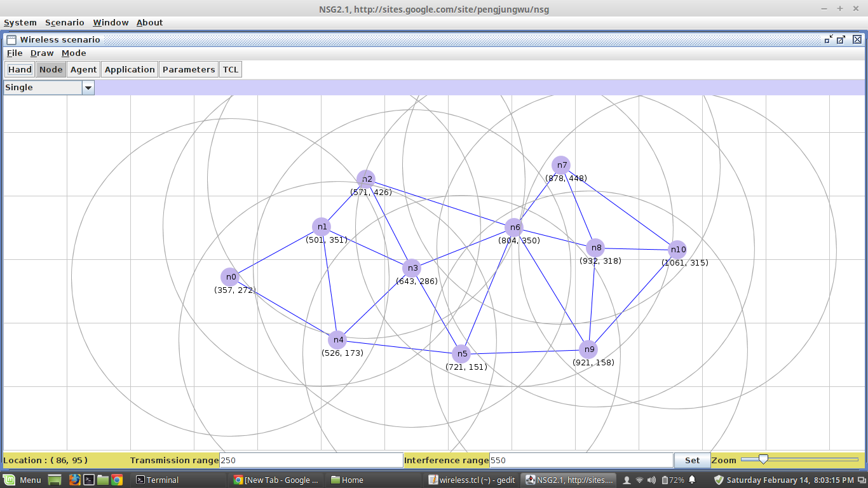Select the Node tool
868x488 pixels.
(51, 69)
